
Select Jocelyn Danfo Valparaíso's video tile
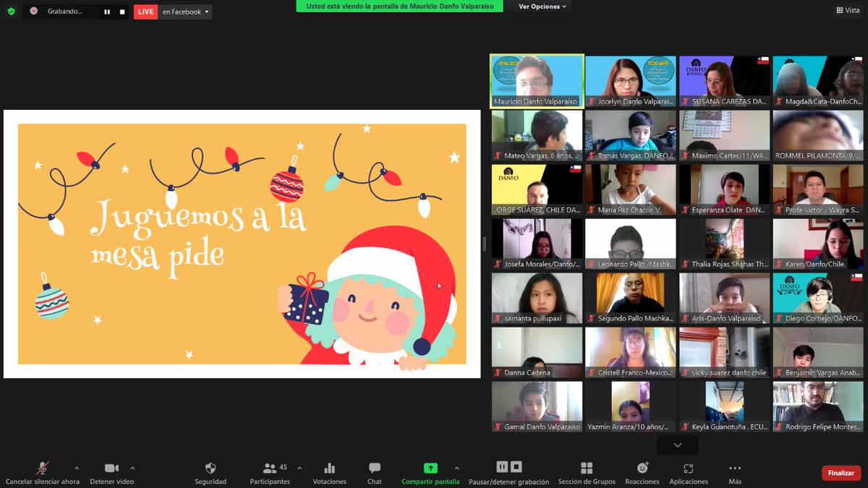pos(630,81)
